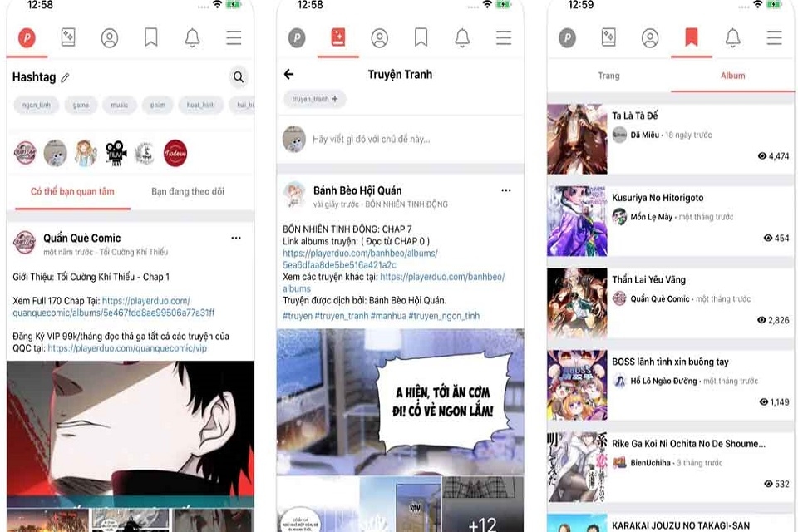Go back with arrow beside Truyện Tranh

[x=289, y=74]
